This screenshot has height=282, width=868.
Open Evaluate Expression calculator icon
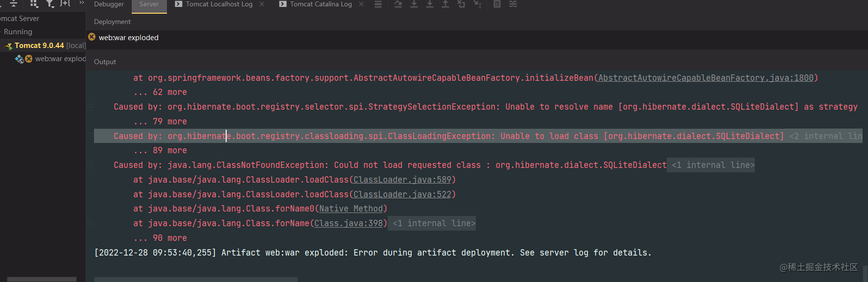497,4
